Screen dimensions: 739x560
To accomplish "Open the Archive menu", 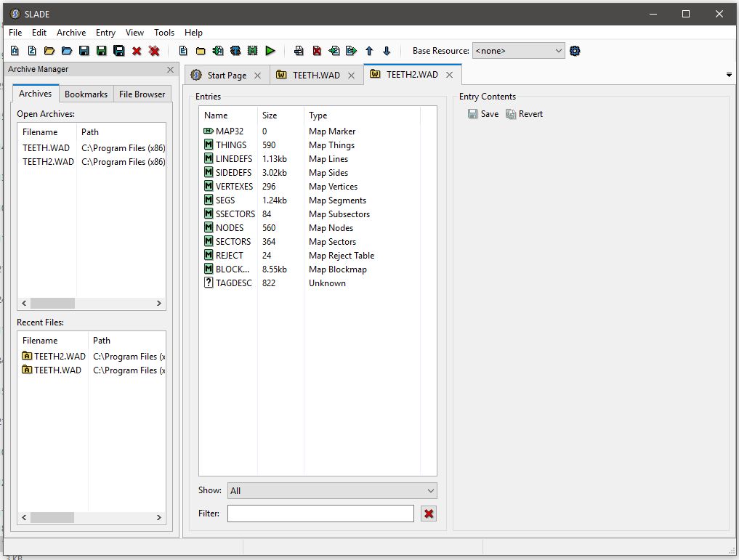I will tap(71, 33).
